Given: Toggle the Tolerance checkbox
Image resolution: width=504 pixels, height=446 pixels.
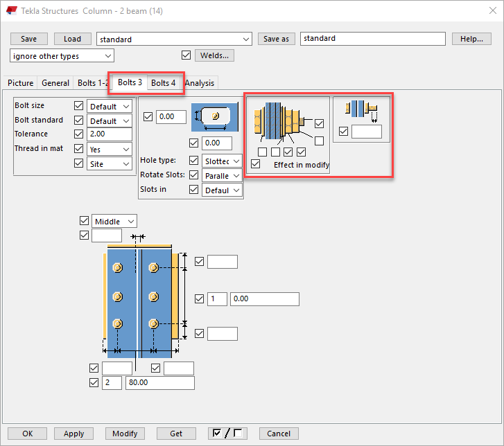Looking at the screenshot, I should point(78,134).
